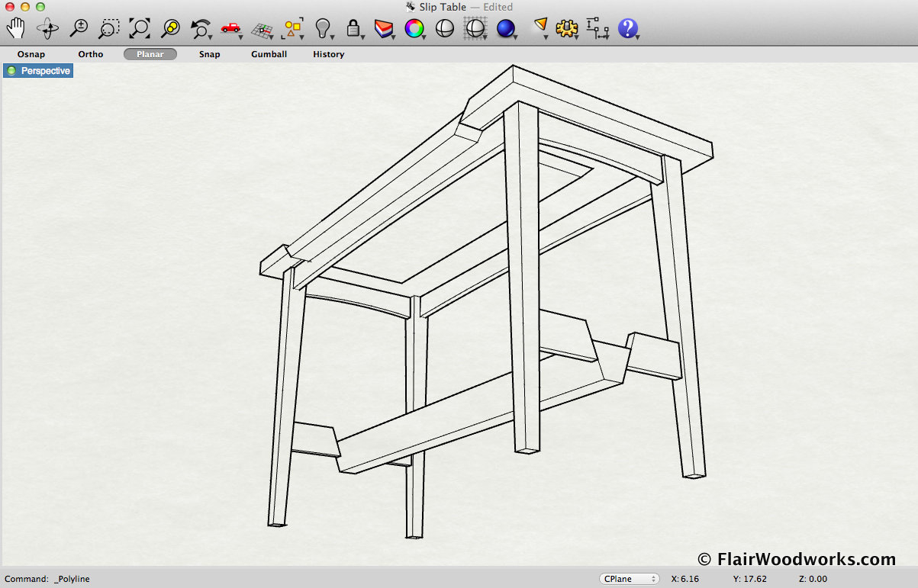Click the Zoom Selected icon
918x588 pixels.
click(x=170, y=29)
